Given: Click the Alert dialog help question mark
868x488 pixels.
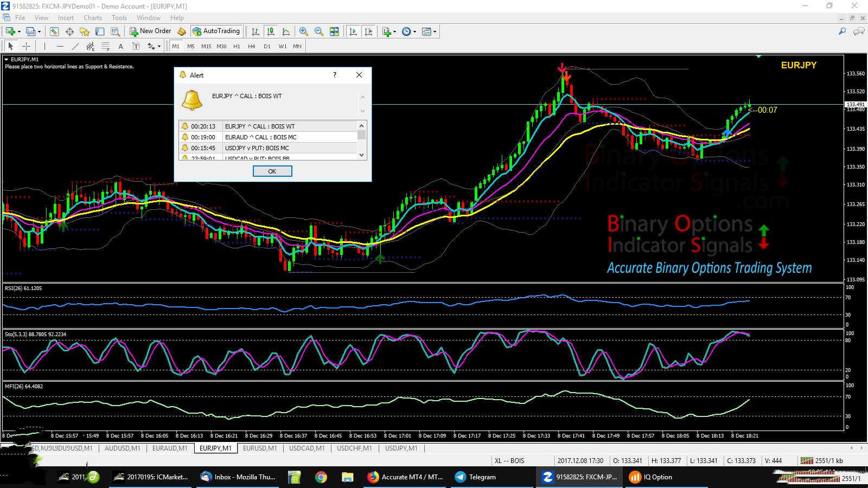Looking at the screenshot, I should (335, 75).
